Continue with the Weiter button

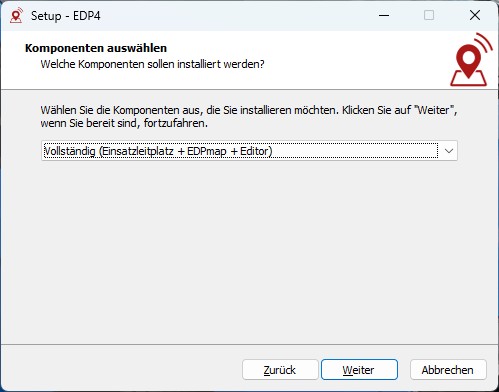(x=359, y=370)
